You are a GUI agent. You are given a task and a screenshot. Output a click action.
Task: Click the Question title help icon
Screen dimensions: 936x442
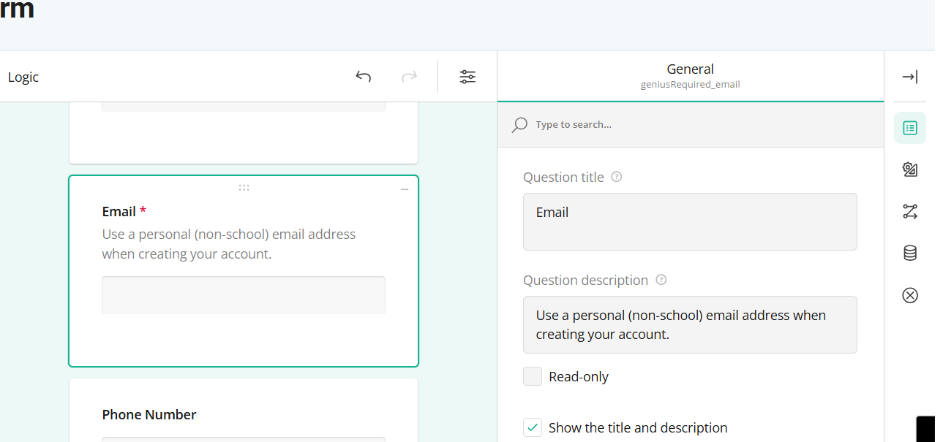(617, 177)
